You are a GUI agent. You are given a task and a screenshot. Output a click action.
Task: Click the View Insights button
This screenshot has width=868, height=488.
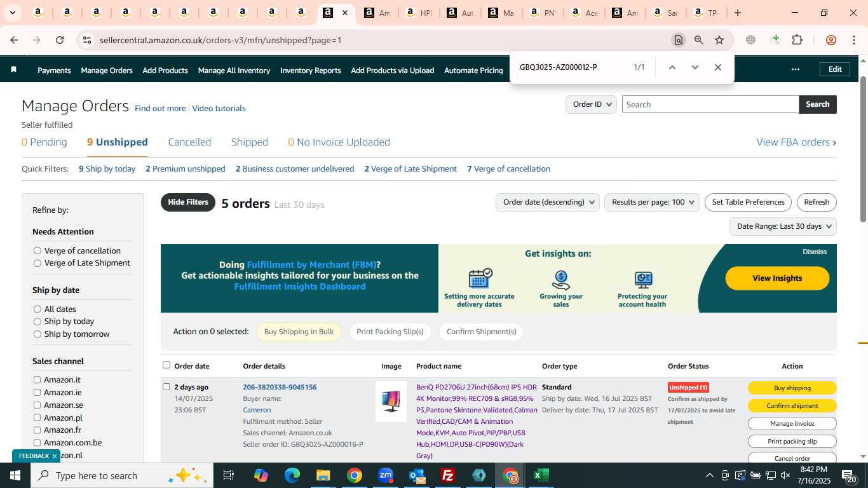point(777,278)
